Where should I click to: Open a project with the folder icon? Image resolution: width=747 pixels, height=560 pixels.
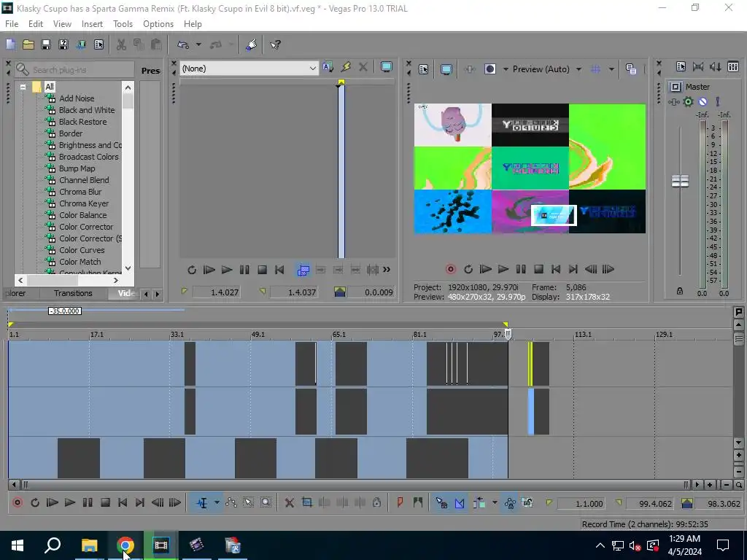pos(28,44)
